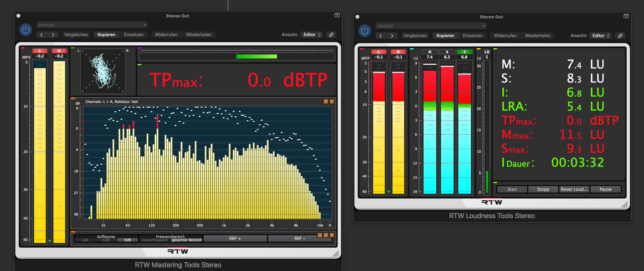Go to next preset in Loudness Tools
This screenshot has height=271, width=644.
coord(392,36)
